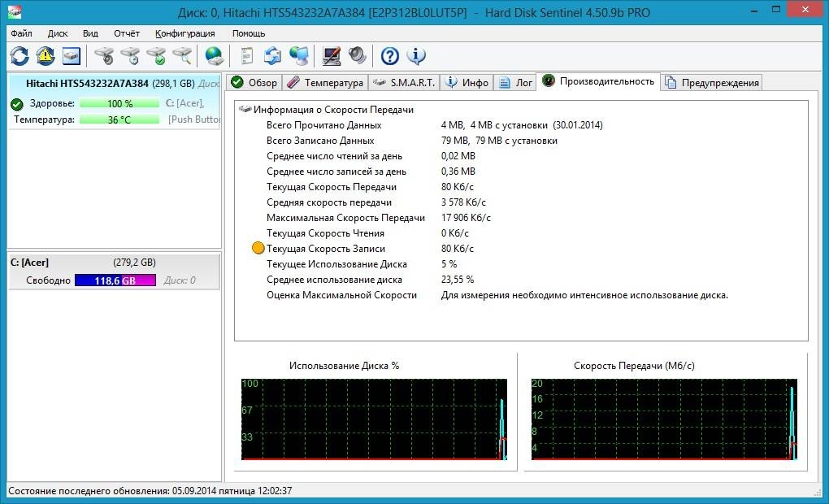Screen dimensions: 829x504
Task: Click the disk icon with green checkmark
Action: pyautogui.click(x=157, y=55)
